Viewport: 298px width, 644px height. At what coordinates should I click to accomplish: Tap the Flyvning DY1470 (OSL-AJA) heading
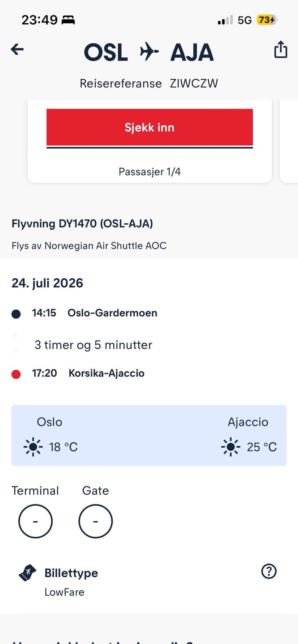[82, 223]
